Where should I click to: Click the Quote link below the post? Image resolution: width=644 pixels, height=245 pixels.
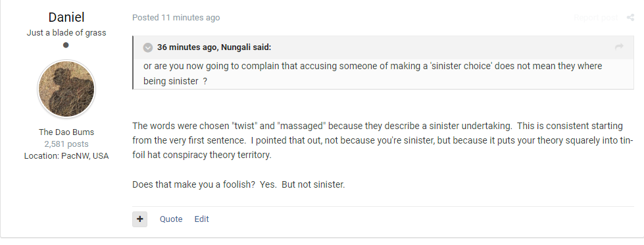pos(171,219)
